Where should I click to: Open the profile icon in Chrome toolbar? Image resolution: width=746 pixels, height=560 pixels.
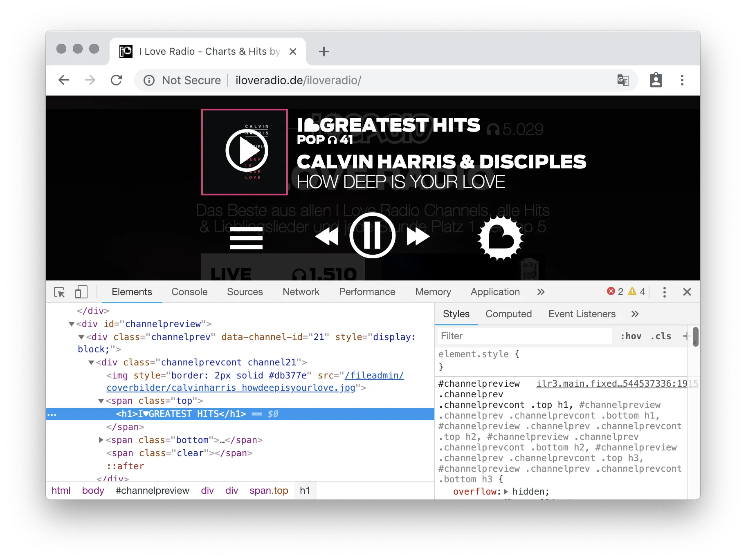[656, 80]
